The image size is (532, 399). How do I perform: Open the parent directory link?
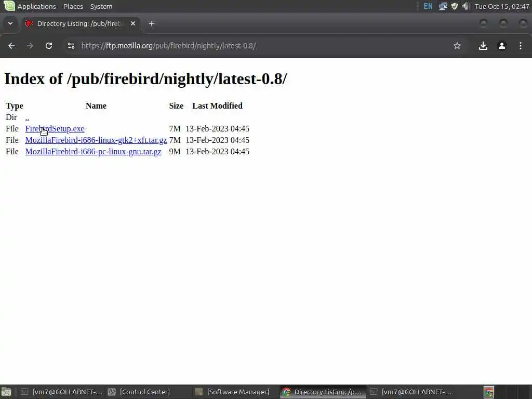click(27, 117)
